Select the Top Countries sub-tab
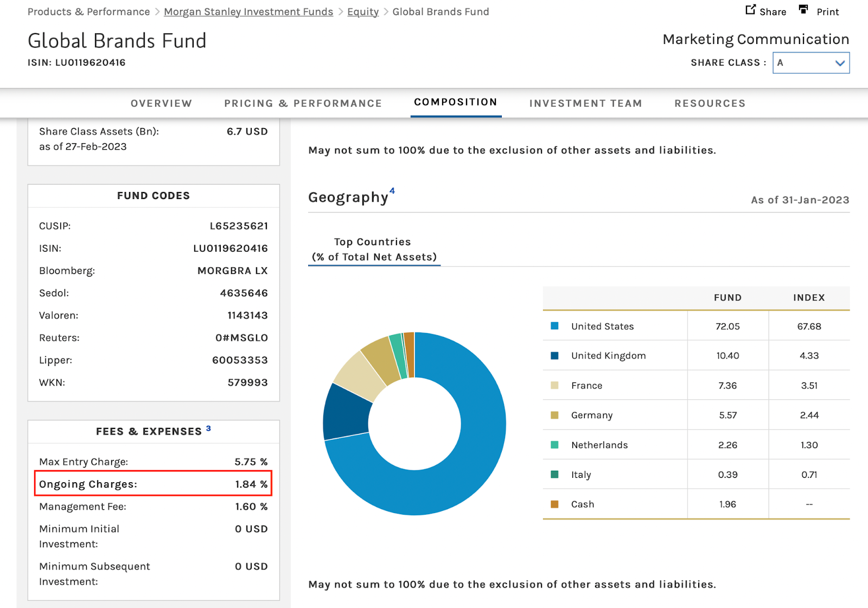This screenshot has width=868, height=608. click(374, 249)
